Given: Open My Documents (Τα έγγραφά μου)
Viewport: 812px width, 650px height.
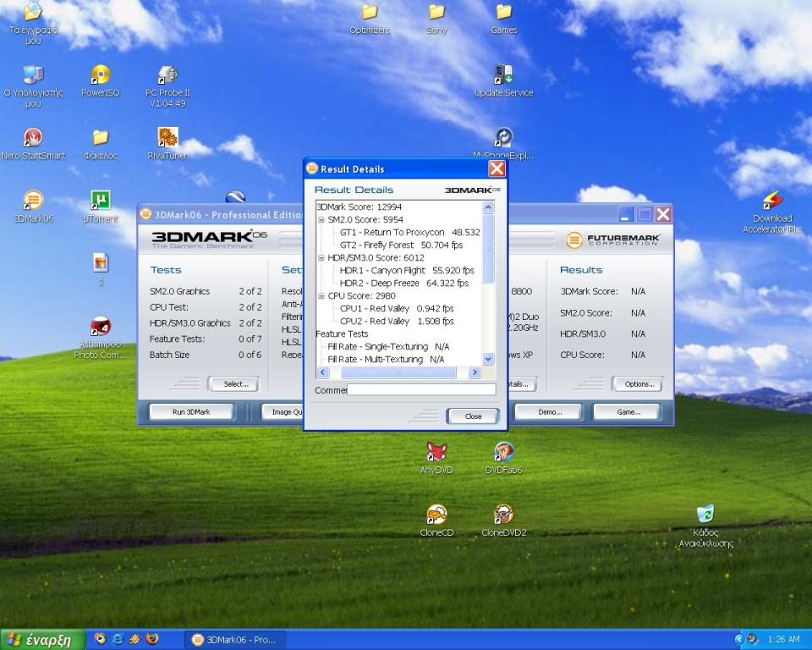Looking at the screenshot, I should pos(33,24).
